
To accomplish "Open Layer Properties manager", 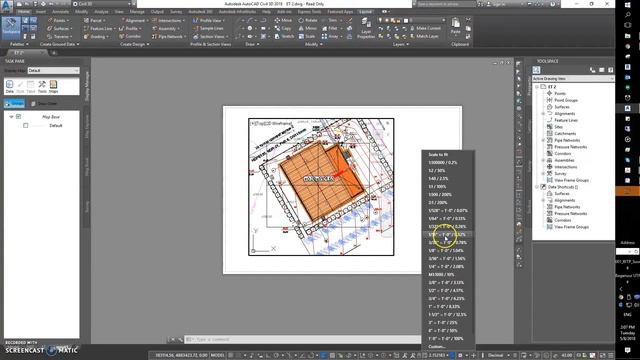I will tap(366, 28).
